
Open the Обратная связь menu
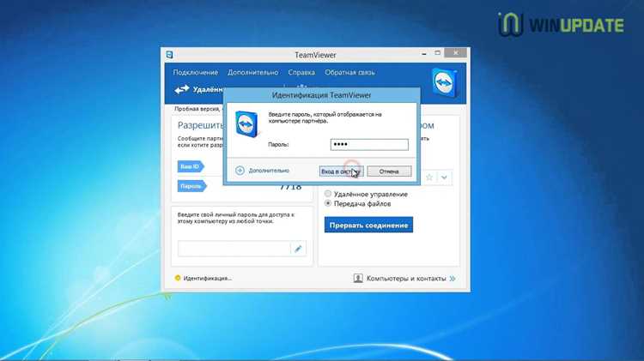350,72
